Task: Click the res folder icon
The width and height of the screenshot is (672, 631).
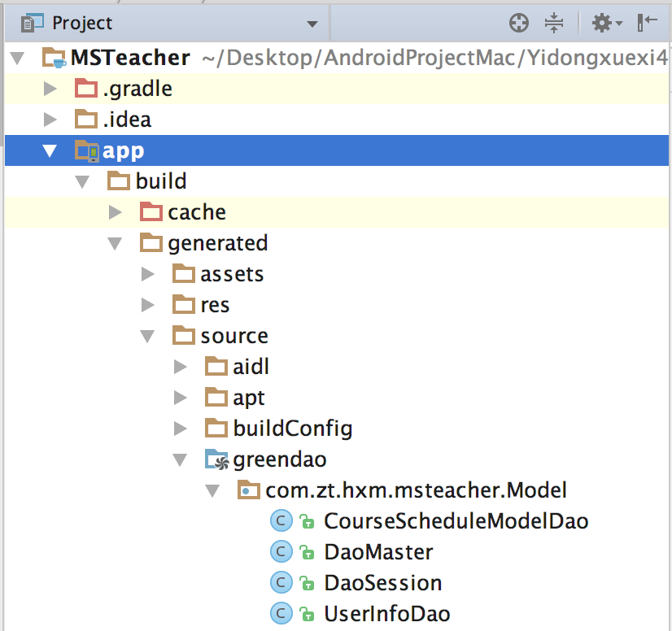Action: click(184, 304)
